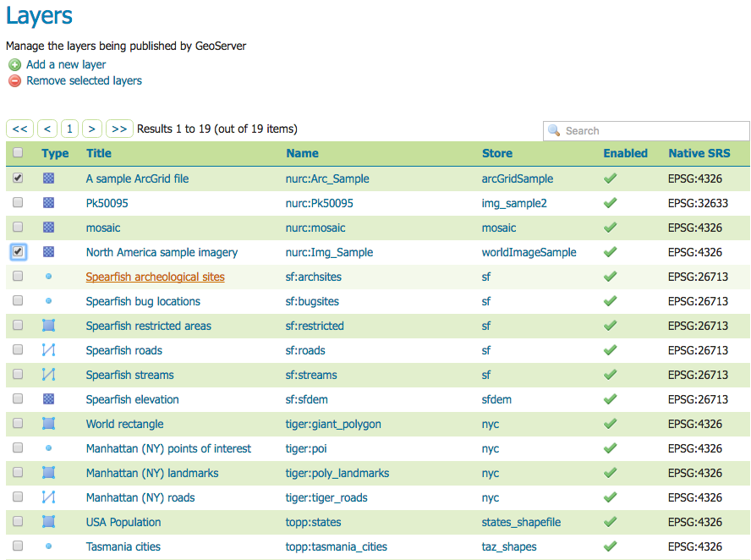Click the green Enabled checkmark for USA Population
Image resolution: width=751 pixels, height=560 pixels.
coord(610,522)
